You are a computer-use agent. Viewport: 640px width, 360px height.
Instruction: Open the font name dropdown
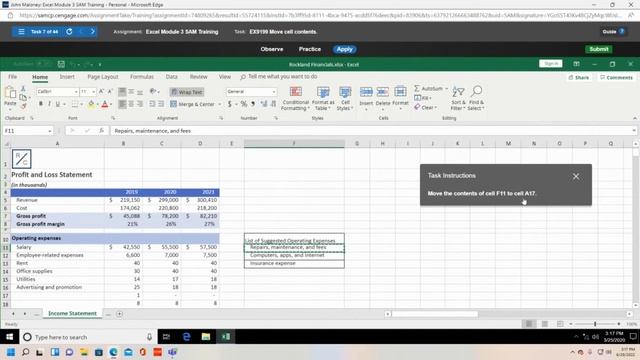76,92
